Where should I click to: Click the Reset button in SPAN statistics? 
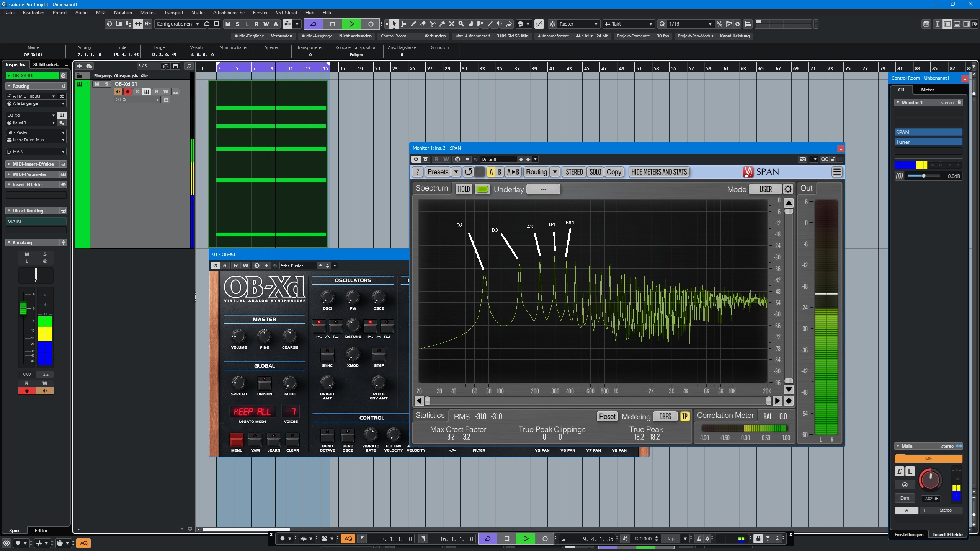(x=607, y=416)
